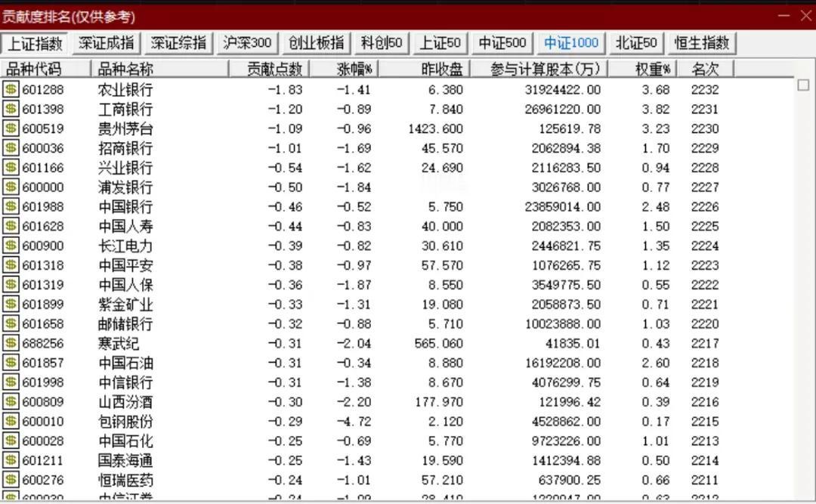This screenshot has height=504, width=816.
Task: Select the 中国人寿 stock name
Action: (125, 226)
